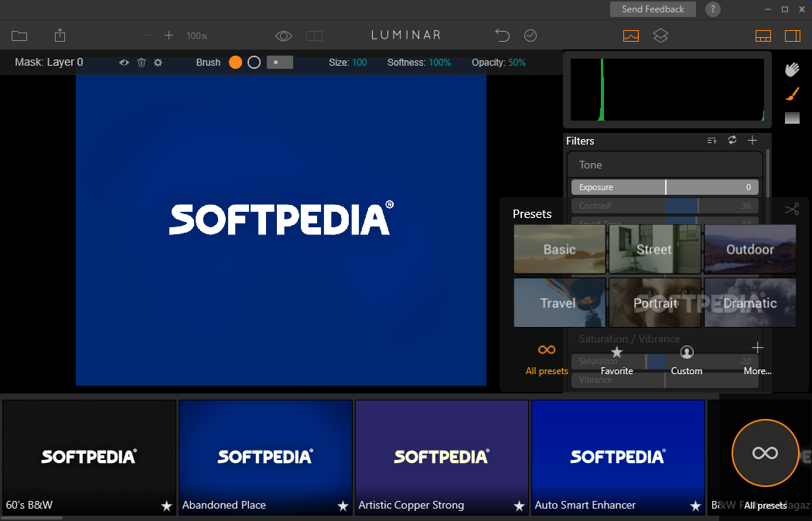Choose the Street preset category
The image size is (812, 521).
coord(654,250)
